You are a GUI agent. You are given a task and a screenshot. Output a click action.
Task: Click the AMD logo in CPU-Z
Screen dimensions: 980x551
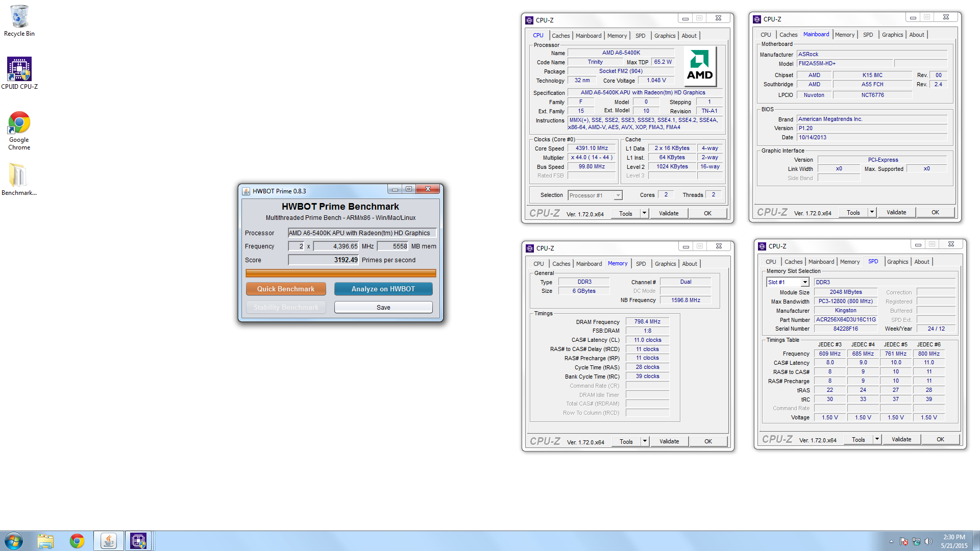[x=700, y=66]
